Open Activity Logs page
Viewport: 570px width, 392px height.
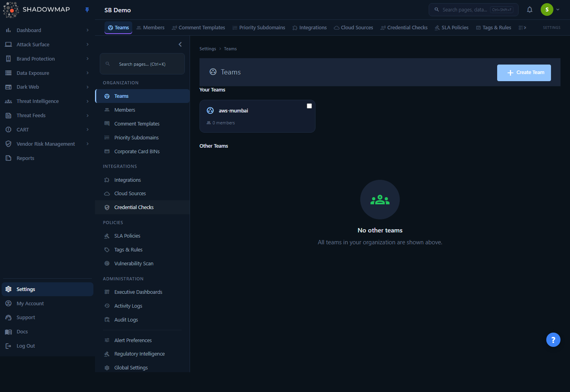142,306
